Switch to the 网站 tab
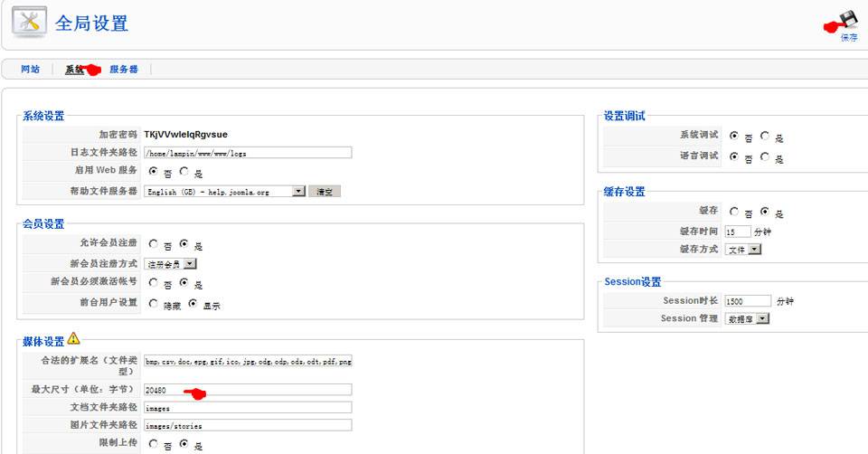 [x=31, y=70]
